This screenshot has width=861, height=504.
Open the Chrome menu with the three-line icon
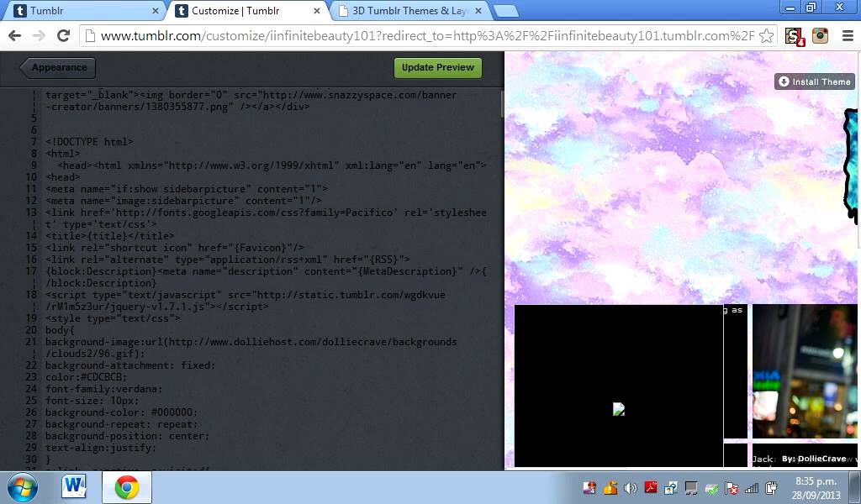(848, 36)
